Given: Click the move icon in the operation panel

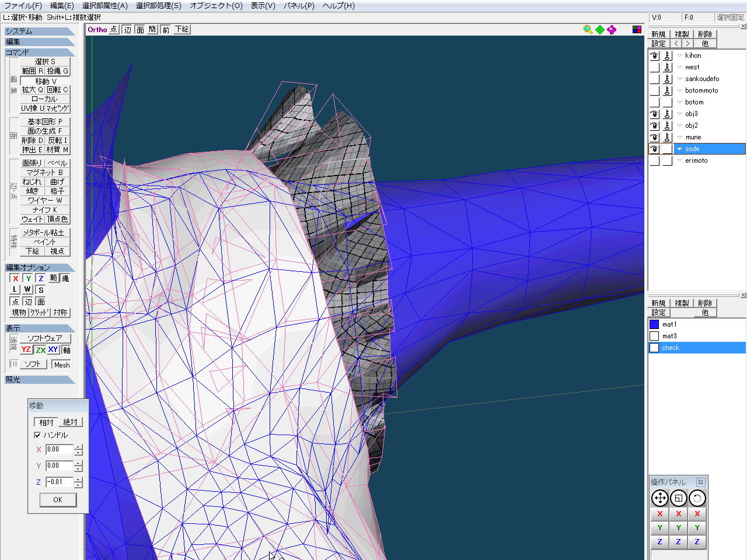Looking at the screenshot, I should pos(659,498).
